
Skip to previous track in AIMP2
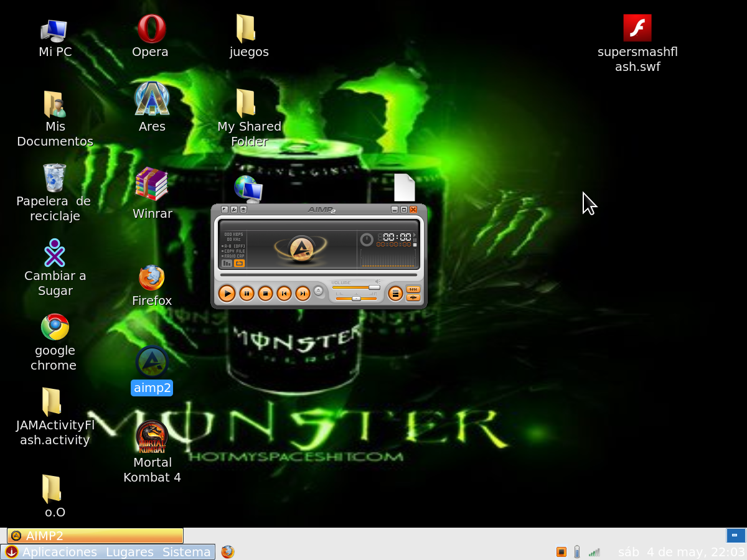pos(284,293)
